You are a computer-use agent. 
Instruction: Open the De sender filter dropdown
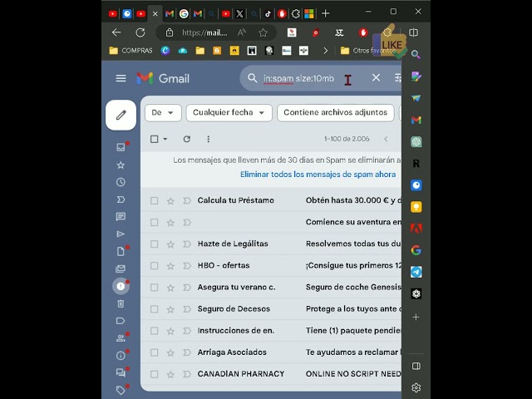tap(163, 113)
